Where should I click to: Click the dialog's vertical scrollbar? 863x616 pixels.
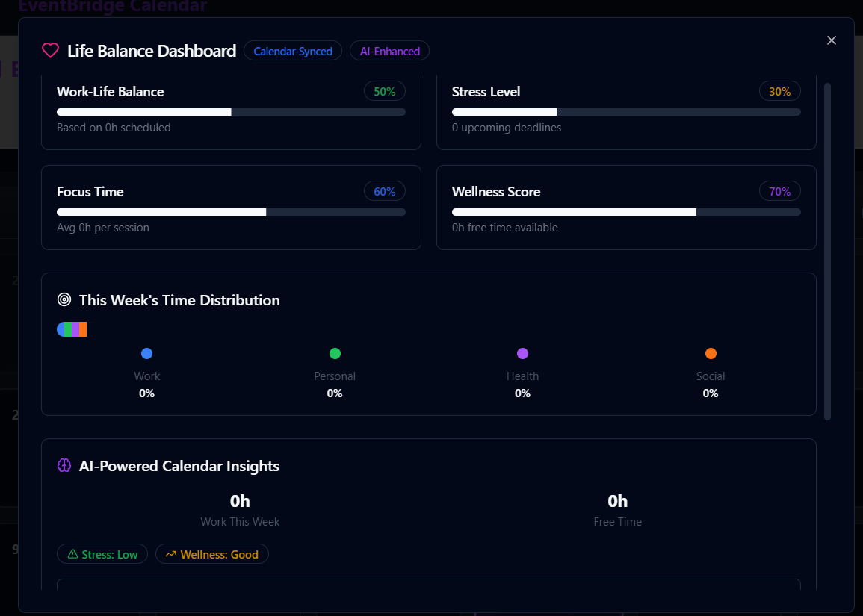point(827,252)
